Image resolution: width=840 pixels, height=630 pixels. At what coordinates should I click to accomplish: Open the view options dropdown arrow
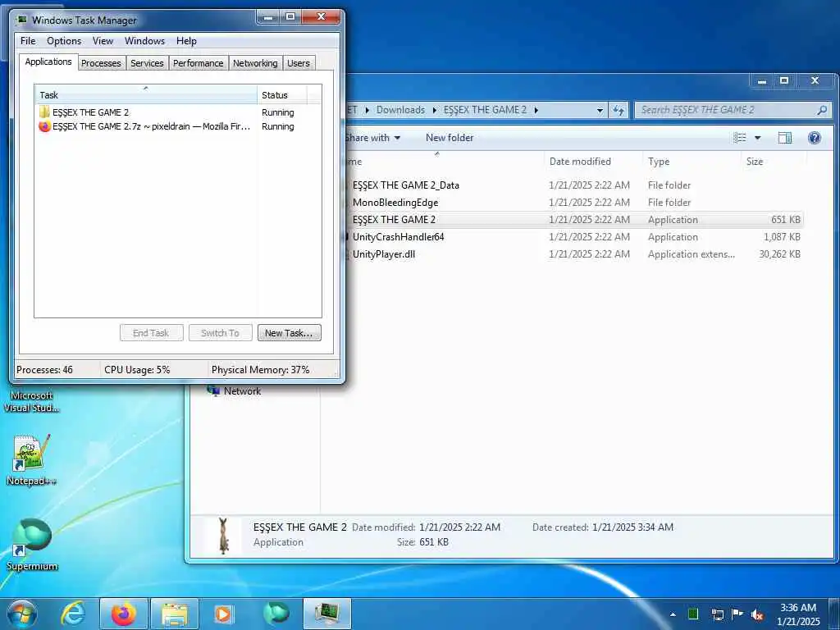pos(757,138)
